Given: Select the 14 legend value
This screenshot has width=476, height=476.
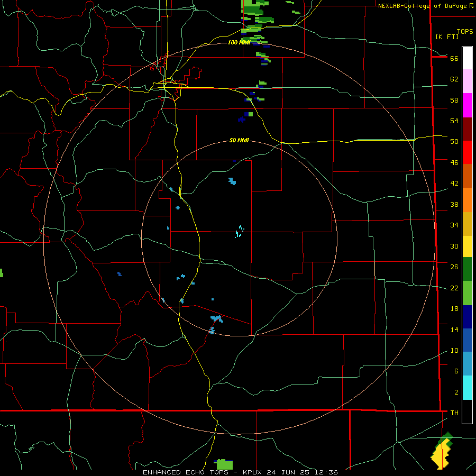Looking at the screenshot, I should coord(454,329).
